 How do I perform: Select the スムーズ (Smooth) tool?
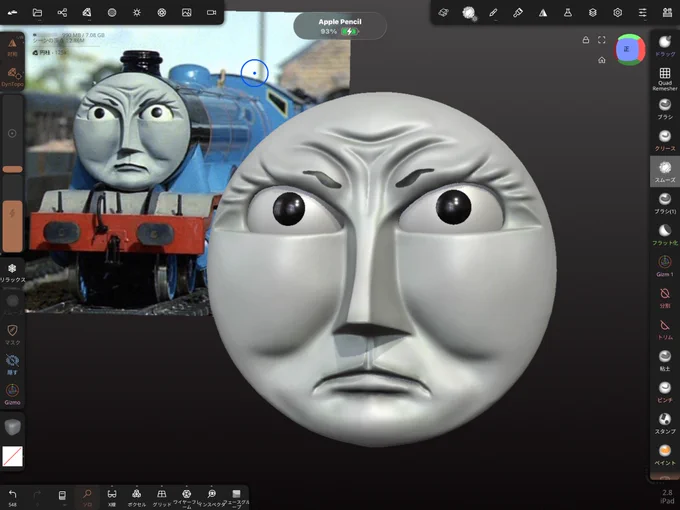click(x=665, y=172)
